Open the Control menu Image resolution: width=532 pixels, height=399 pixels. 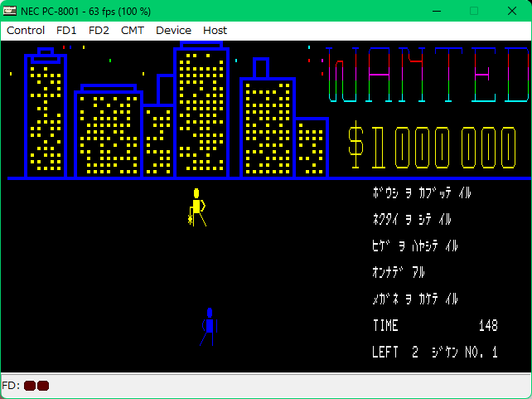click(x=26, y=30)
